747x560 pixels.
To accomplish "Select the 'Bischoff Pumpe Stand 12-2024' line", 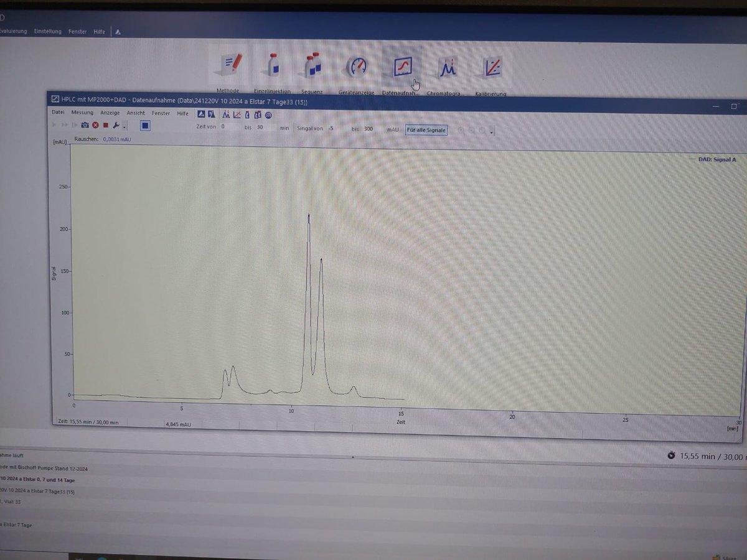I will pyautogui.click(x=44, y=467).
